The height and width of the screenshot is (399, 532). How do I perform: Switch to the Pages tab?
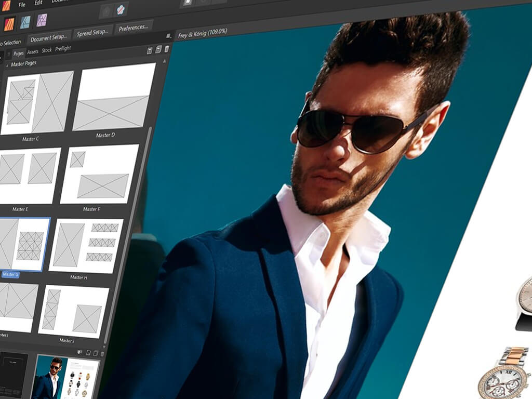(x=19, y=54)
